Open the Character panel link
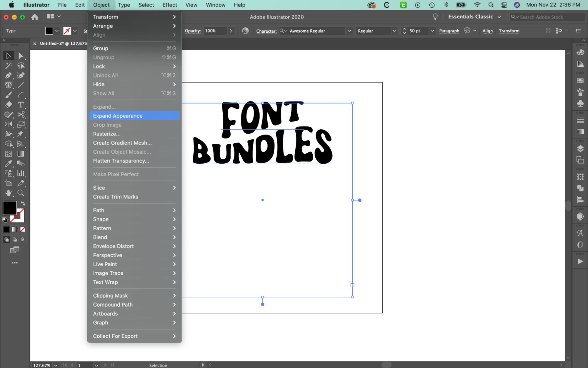 (266, 31)
